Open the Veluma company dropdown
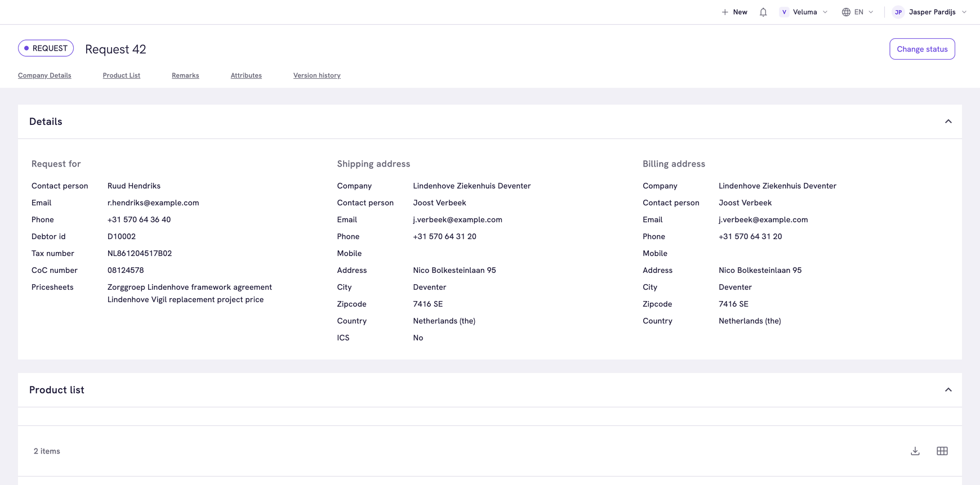 [x=804, y=12]
